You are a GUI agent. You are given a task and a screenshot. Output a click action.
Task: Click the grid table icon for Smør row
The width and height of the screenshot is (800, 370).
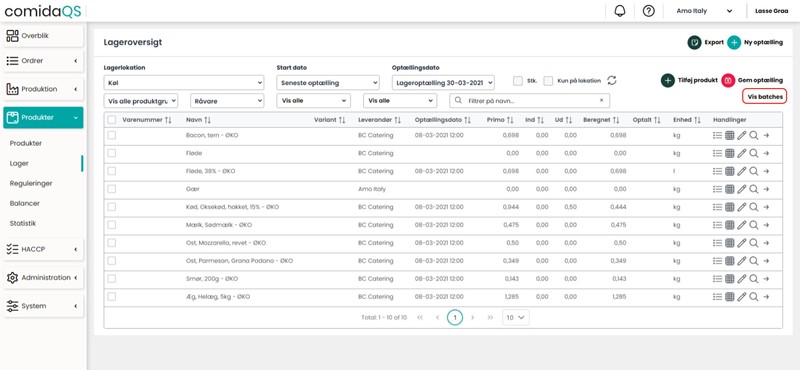click(x=730, y=279)
